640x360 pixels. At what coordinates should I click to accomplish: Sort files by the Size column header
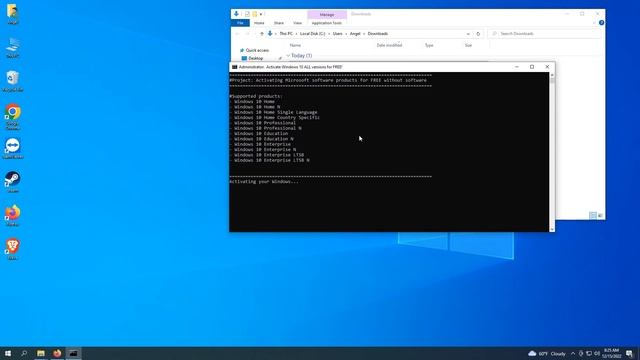coord(469,45)
